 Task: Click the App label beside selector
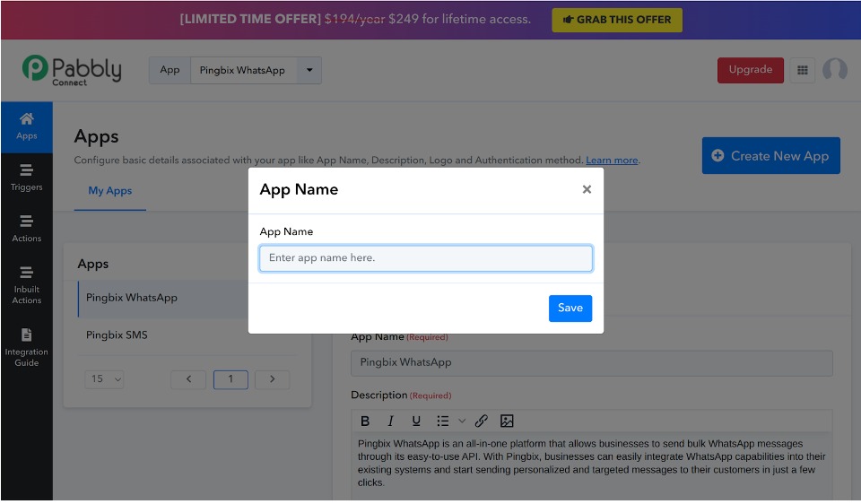tap(170, 70)
